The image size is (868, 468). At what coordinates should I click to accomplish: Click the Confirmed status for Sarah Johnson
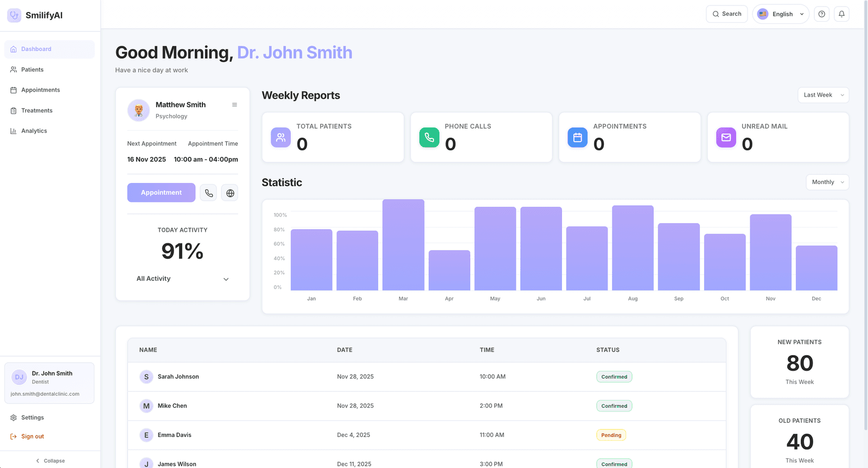click(614, 377)
